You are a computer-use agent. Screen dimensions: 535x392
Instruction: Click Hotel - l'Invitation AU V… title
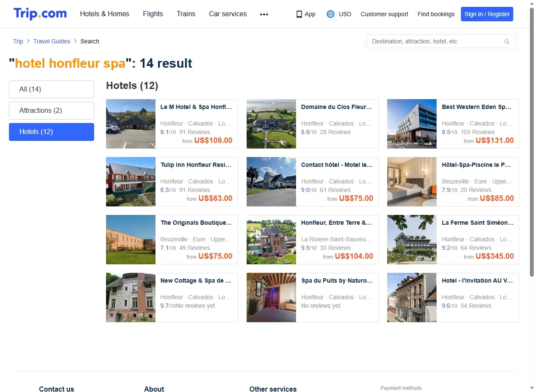coord(477,281)
